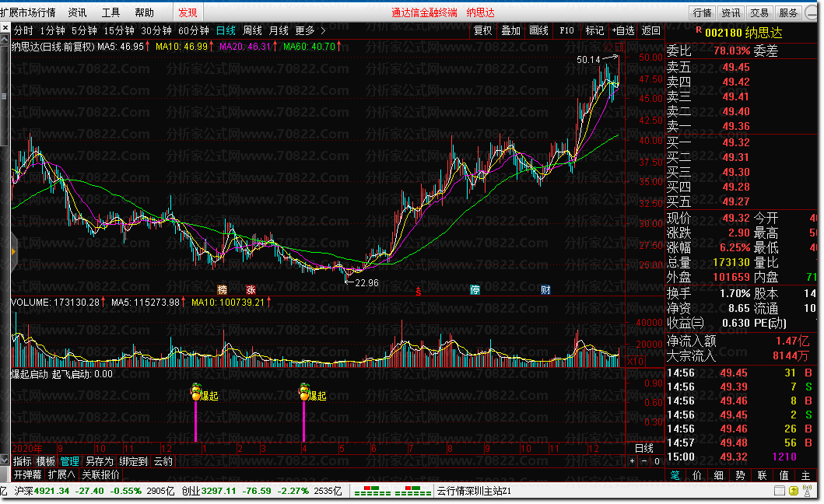
Task: Select the 日线 daily period
Action: [226, 31]
